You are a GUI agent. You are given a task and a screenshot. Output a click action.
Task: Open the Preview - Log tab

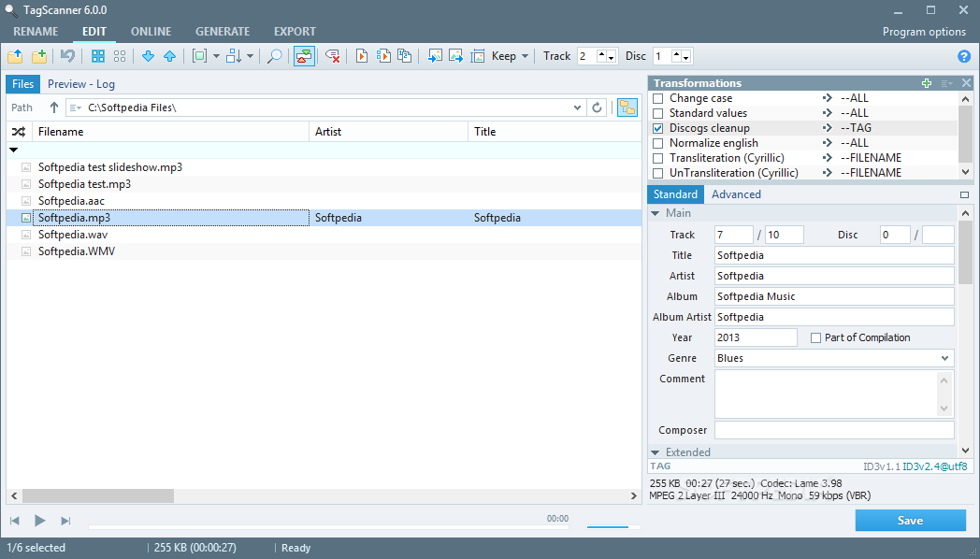coord(81,84)
